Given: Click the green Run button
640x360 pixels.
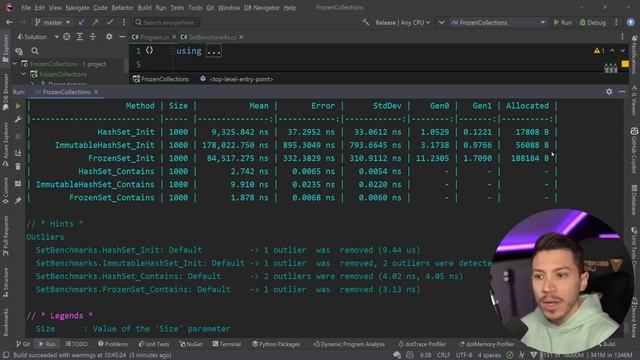Looking at the screenshot, I should point(562,22).
